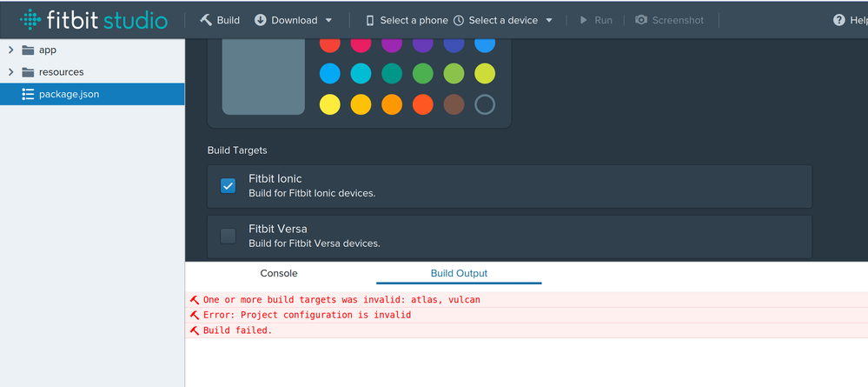Click the device clock icon
868x387 pixels.
[459, 20]
